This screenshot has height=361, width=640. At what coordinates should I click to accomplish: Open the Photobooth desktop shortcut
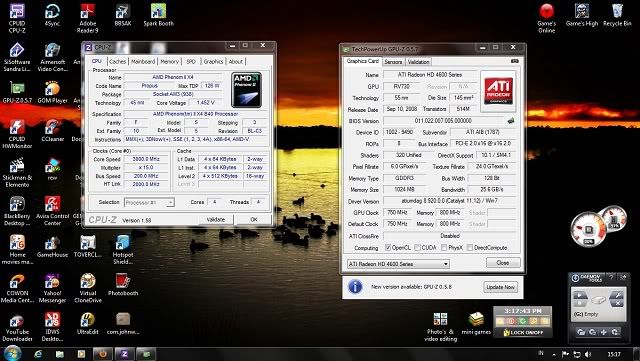pos(123,285)
